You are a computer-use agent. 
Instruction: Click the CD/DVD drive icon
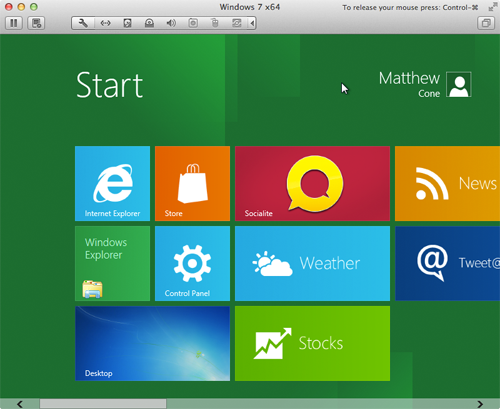coord(149,23)
